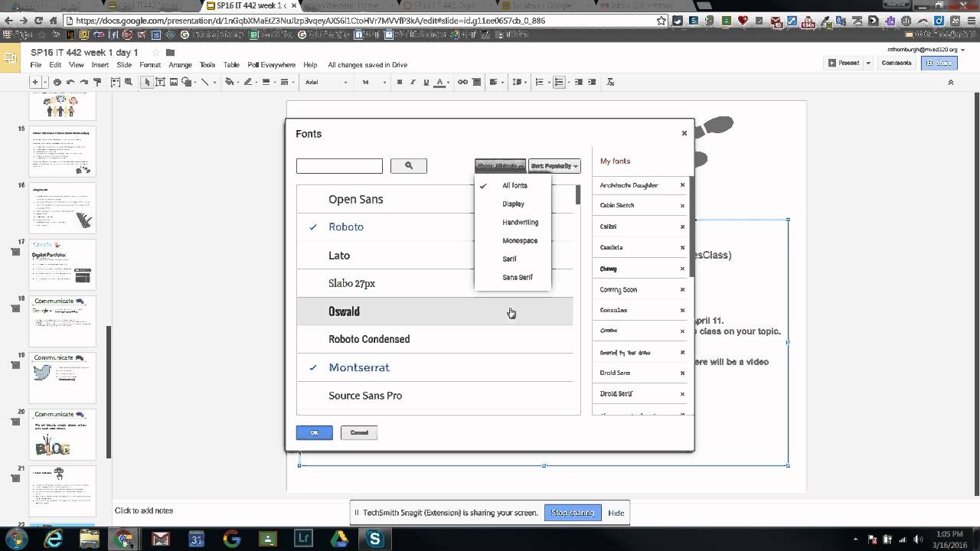Click in the font search input field
980x551 pixels.
[339, 165]
